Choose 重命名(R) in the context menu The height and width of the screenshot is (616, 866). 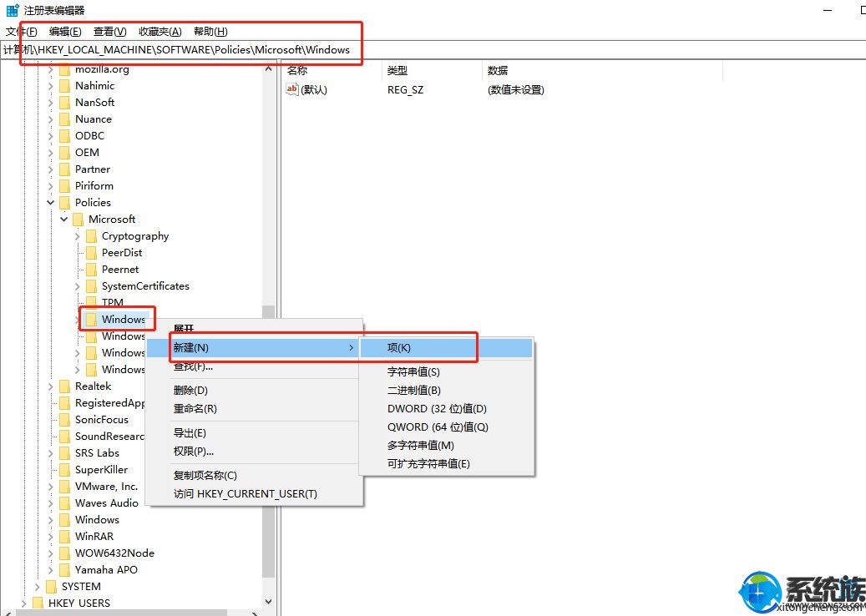[254, 408]
